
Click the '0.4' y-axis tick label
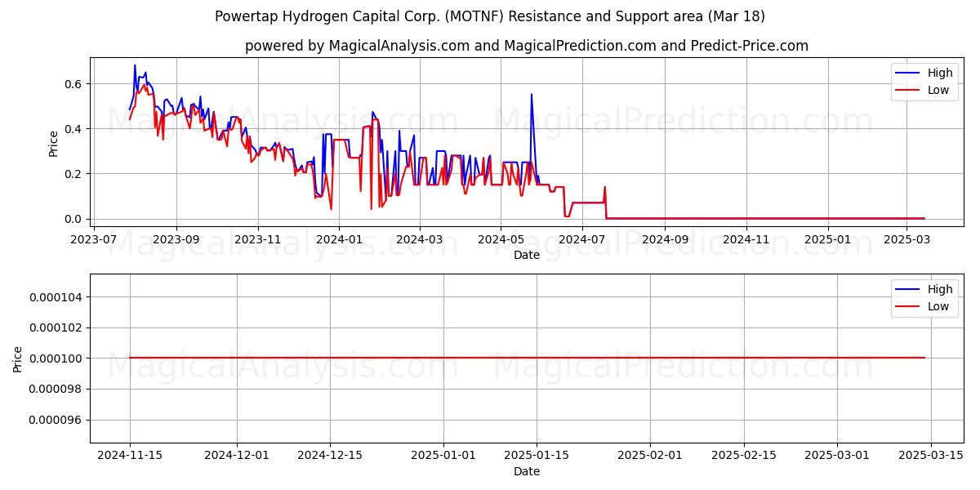(75, 129)
